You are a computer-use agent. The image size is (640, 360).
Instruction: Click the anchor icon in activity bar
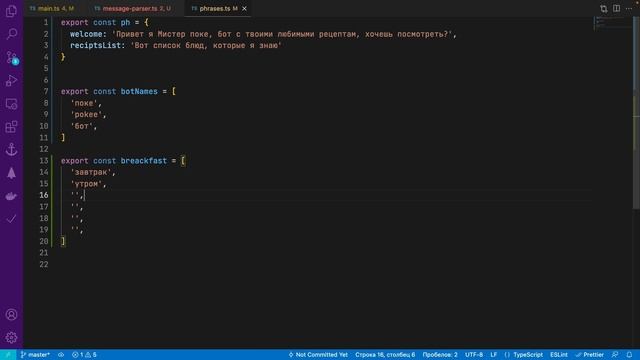tap(11, 150)
